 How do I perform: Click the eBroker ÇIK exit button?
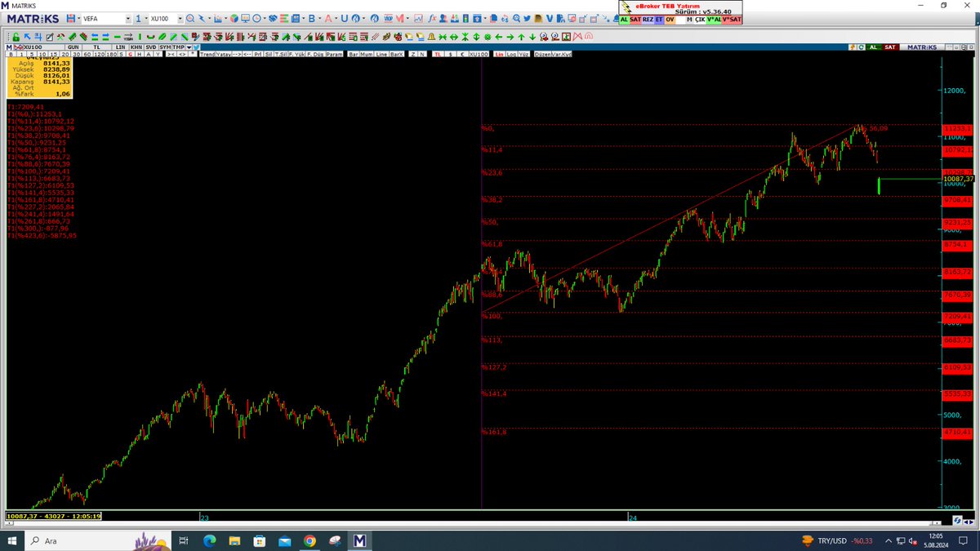pos(699,19)
